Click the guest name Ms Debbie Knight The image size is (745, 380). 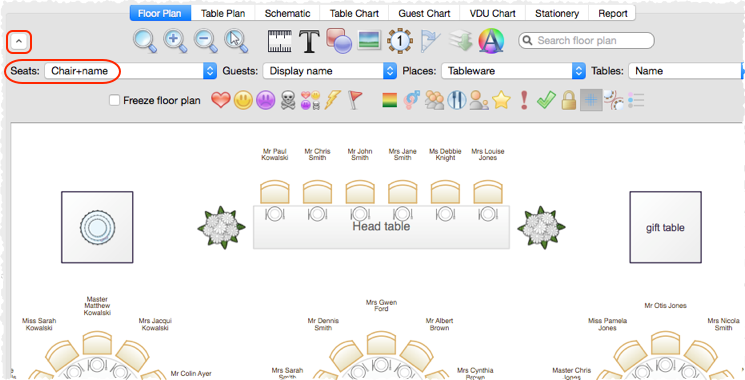[445, 154]
